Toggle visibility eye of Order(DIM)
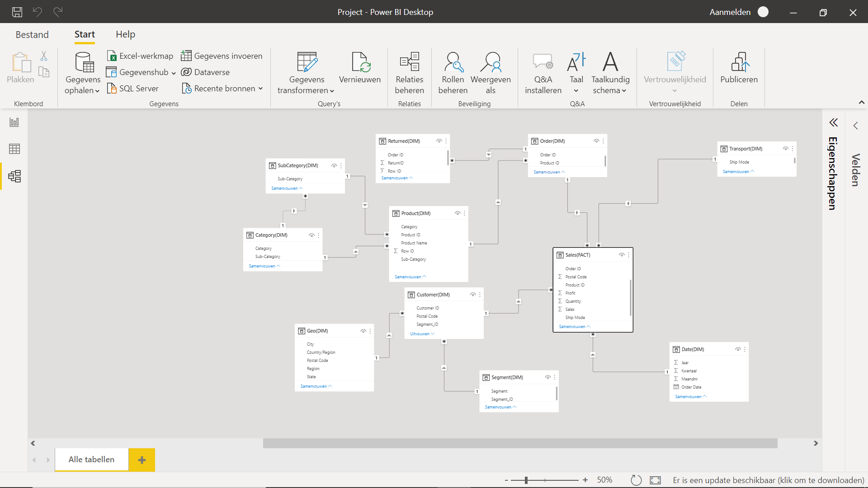Viewport: 868px width, 488px height. click(x=596, y=141)
